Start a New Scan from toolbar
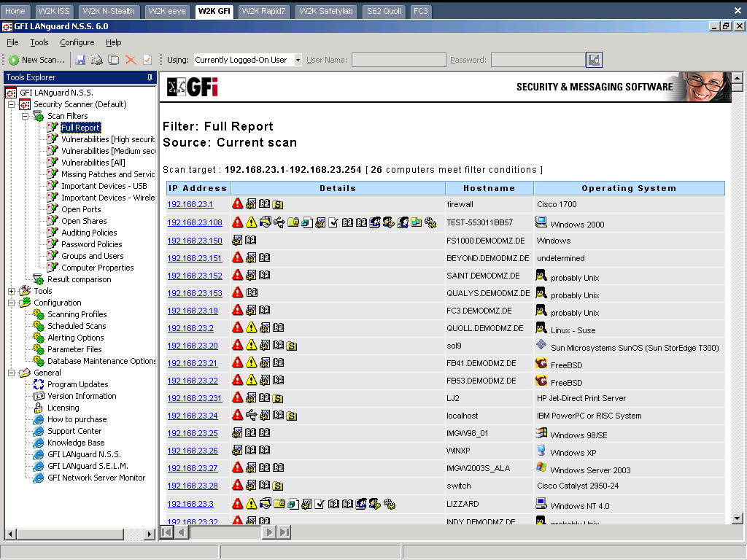The height and width of the screenshot is (560, 747). point(36,60)
